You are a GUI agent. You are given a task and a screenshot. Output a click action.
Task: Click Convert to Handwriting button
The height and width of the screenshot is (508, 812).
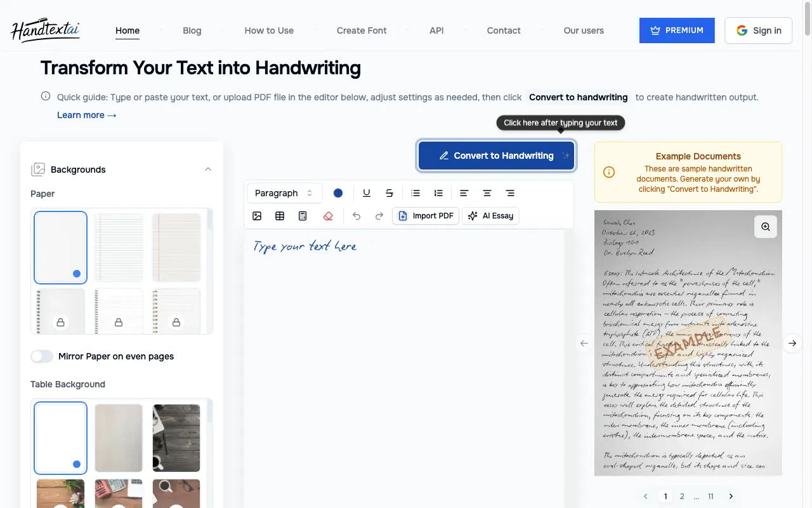click(x=497, y=156)
